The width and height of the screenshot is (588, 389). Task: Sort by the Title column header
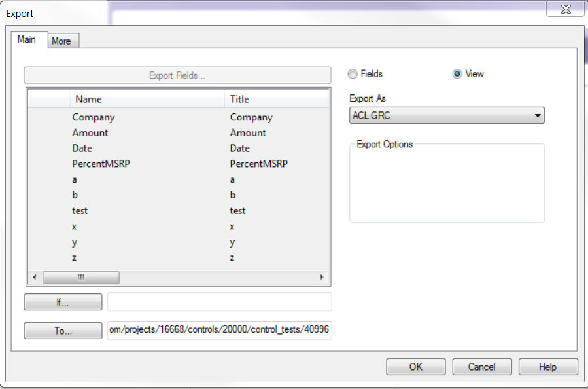click(277, 99)
